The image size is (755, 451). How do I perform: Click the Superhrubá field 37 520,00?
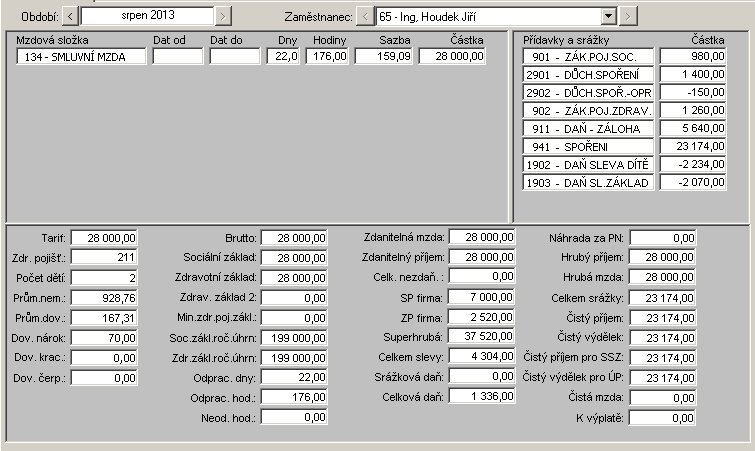[482, 336]
